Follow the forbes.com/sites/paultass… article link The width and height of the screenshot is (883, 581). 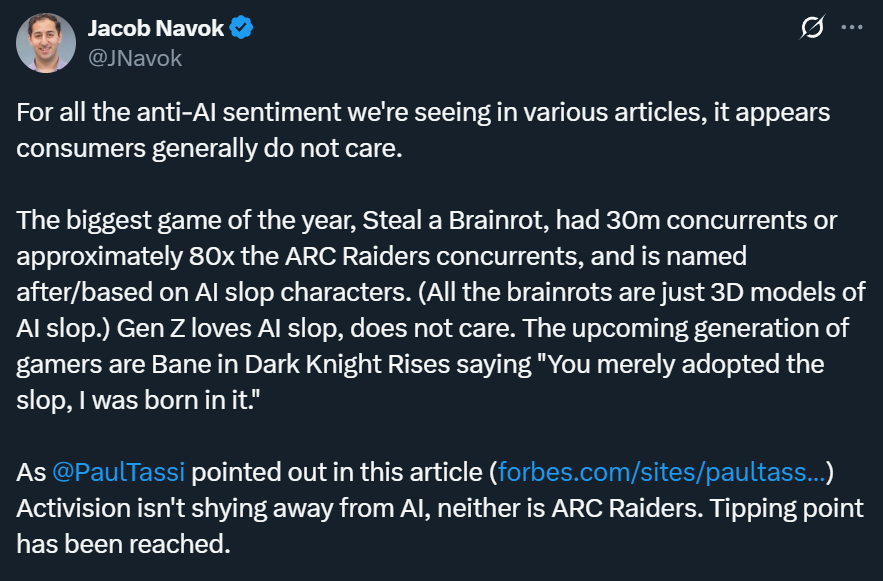tap(662, 472)
